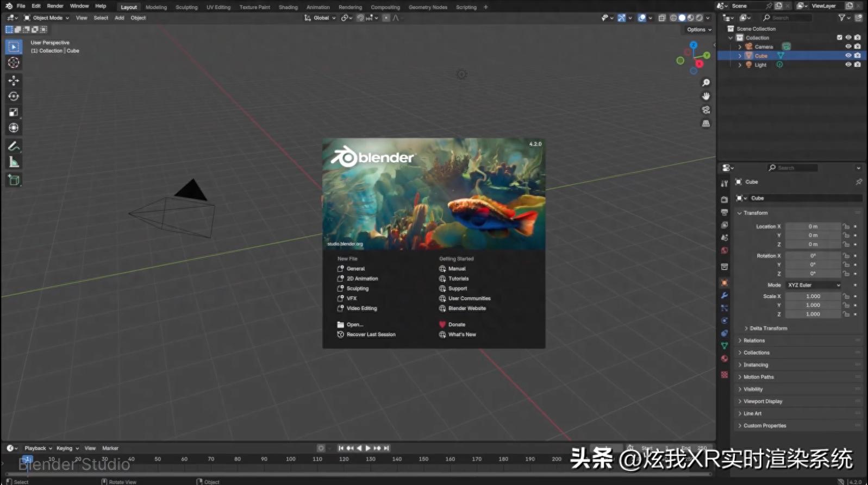The image size is (868, 485).
Task: Switch to the Modeling workspace tab
Action: [x=156, y=8]
